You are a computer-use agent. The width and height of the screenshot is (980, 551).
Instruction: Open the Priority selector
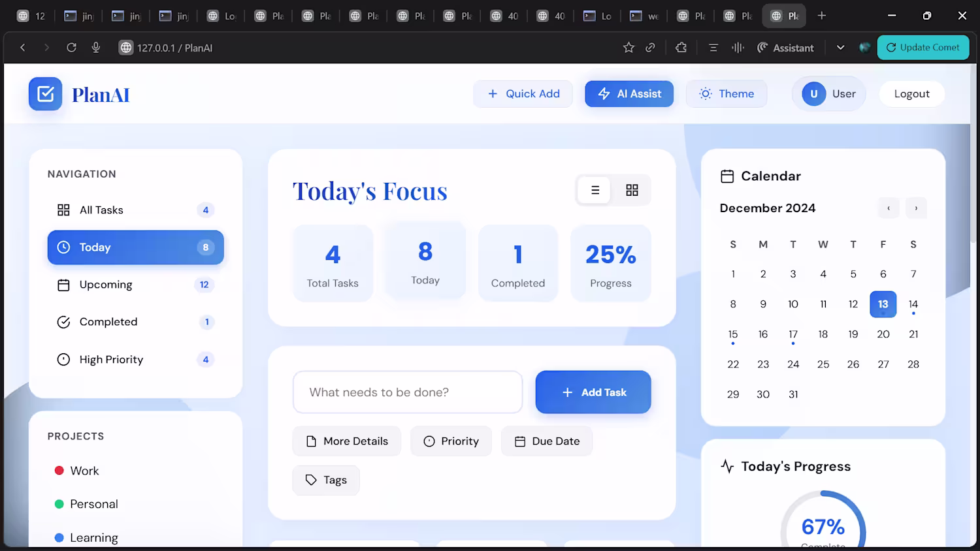coord(451,441)
